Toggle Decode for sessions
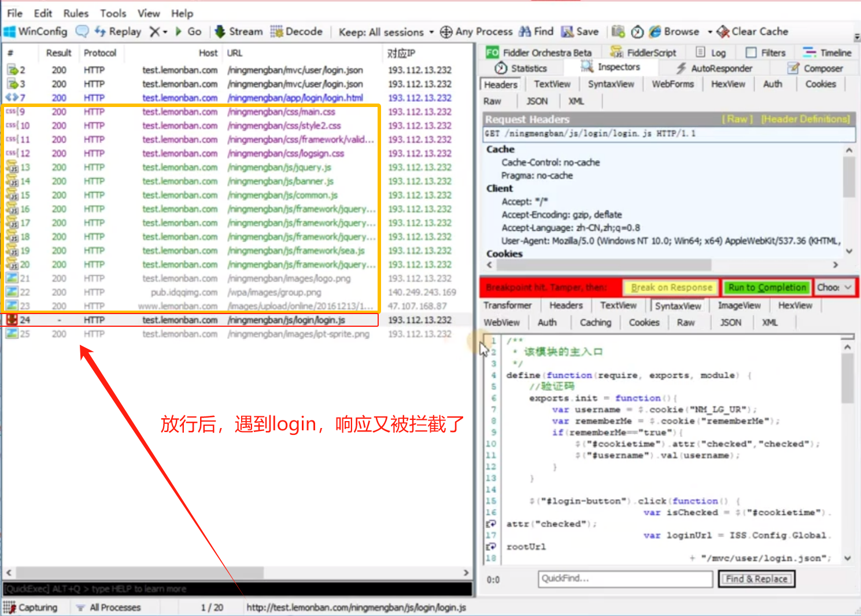This screenshot has width=861, height=616. coord(297,31)
